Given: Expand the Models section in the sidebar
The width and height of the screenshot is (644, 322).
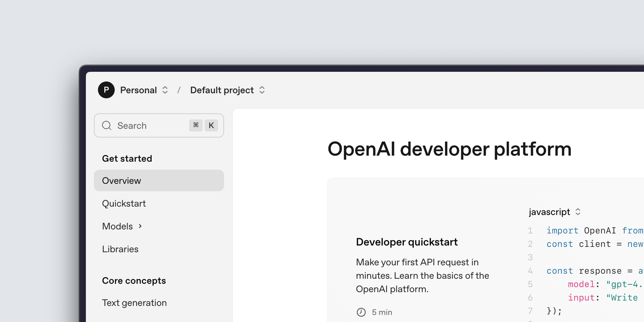Looking at the screenshot, I should 117,226.
